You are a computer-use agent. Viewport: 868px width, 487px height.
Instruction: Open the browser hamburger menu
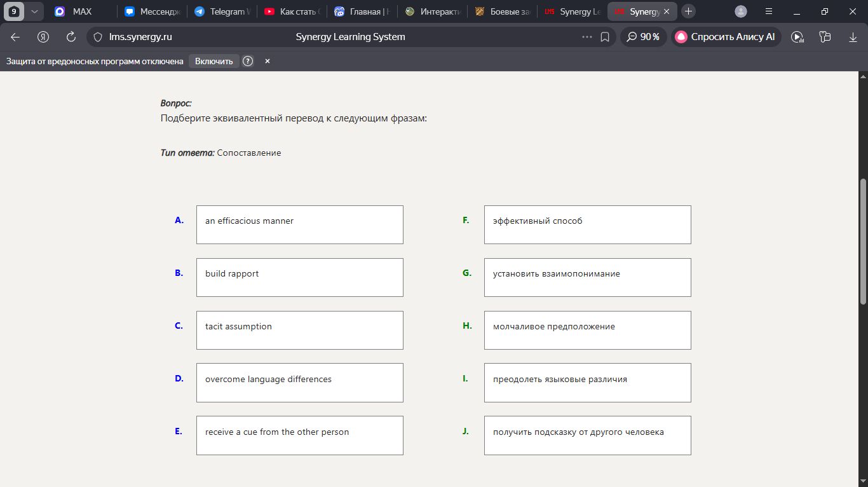coord(769,11)
